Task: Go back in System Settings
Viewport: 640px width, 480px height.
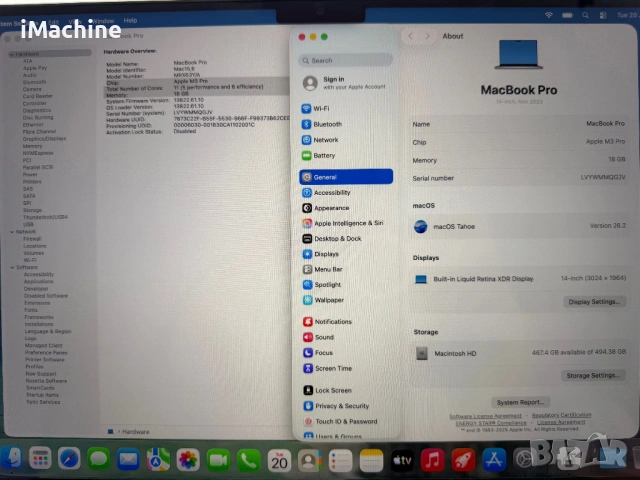Action: click(411, 36)
